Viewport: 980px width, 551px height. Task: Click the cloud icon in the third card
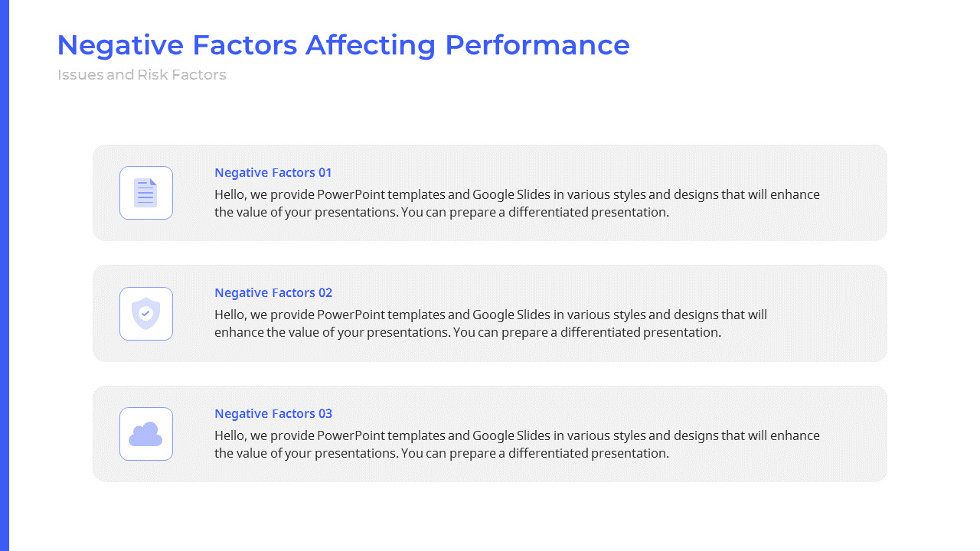(145, 434)
